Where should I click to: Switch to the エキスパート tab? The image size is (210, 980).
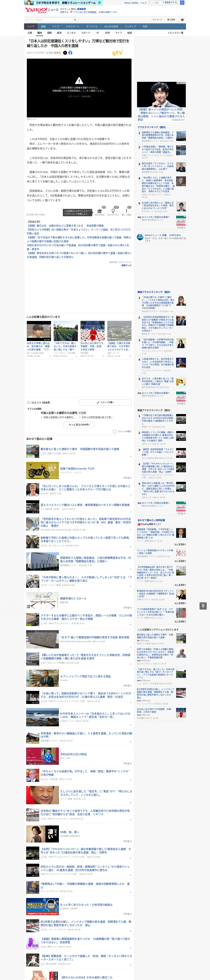[x=72, y=27]
